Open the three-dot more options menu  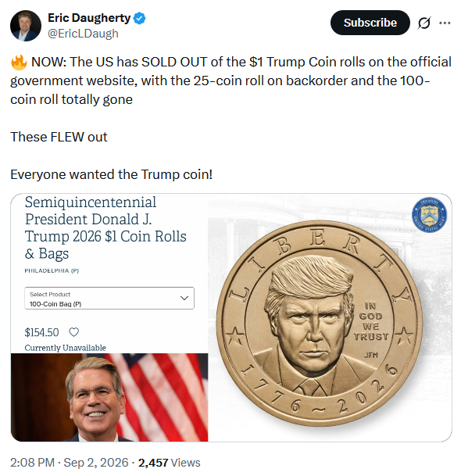pyautogui.click(x=445, y=23)
